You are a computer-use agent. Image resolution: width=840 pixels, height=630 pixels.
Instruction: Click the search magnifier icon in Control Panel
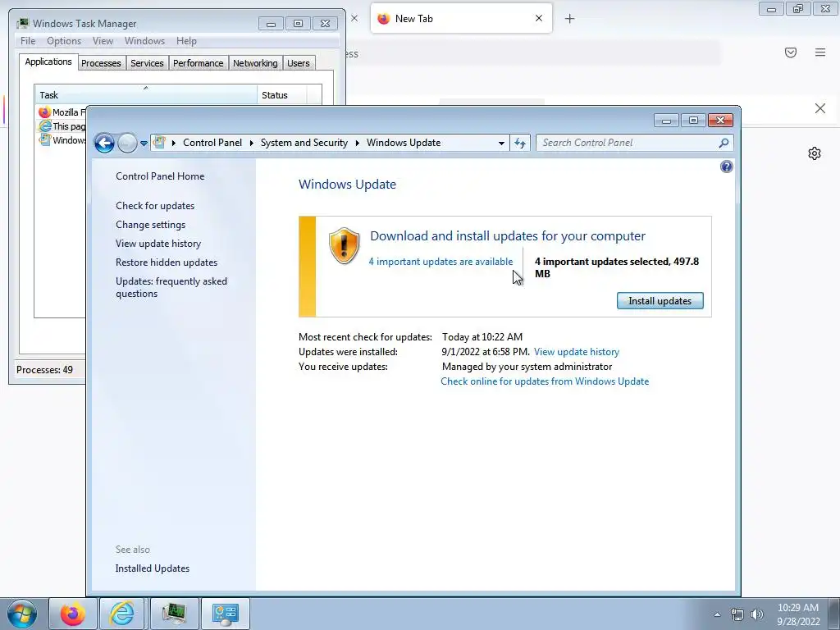[x=724, y=143]
